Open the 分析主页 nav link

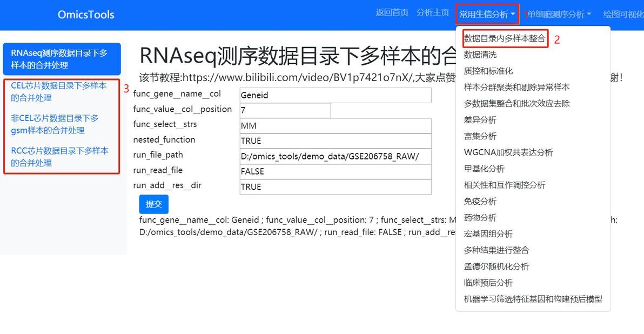click(432, 13)
